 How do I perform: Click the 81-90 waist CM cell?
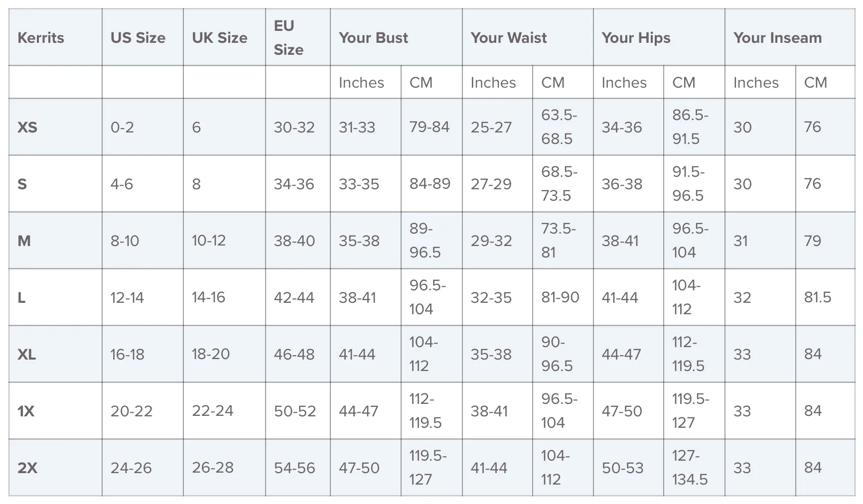(563, 297)
